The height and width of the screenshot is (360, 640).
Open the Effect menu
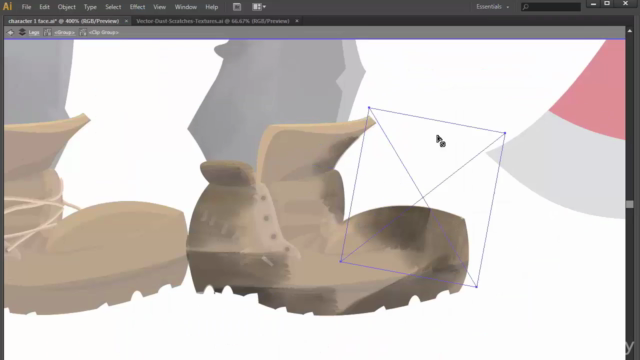tap(137, 7)
